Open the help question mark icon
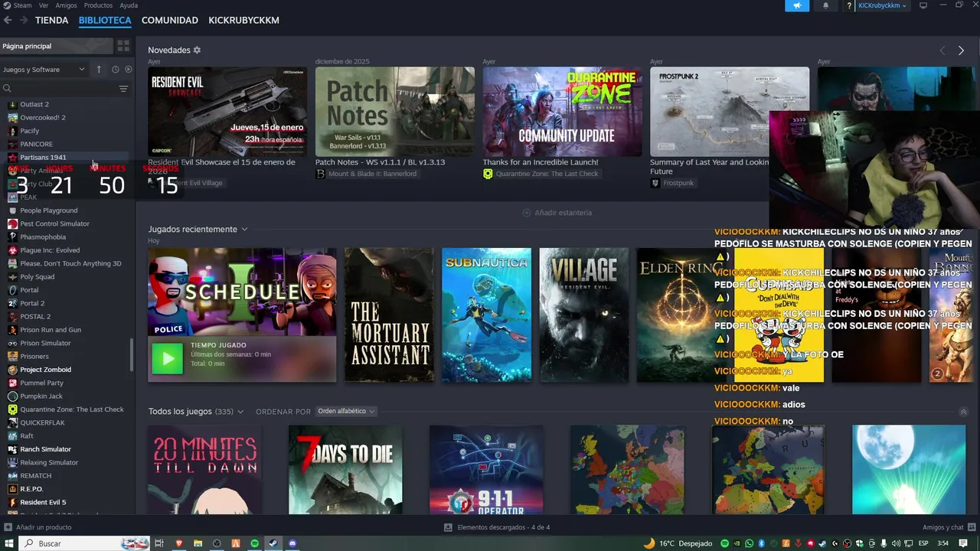Image resolution: width=980 pixels, height=551 pixels. coord(849,5)
